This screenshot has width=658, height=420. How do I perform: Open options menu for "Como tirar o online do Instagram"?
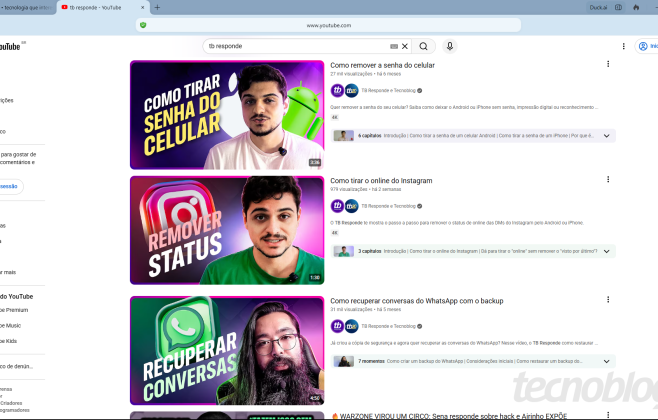(608, 179)
